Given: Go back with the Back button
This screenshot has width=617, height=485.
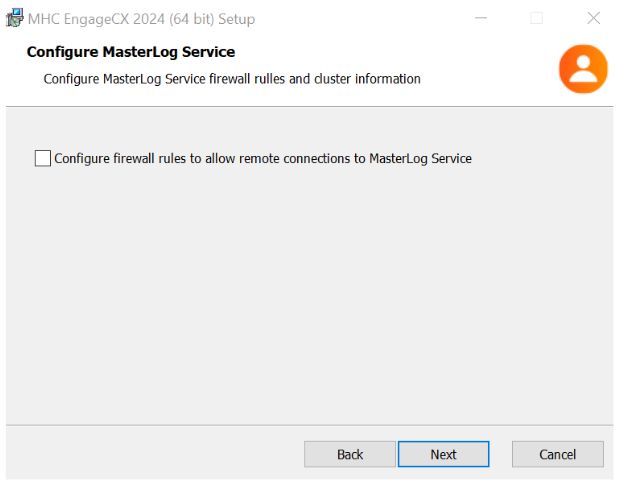Looking at the screenshot, I should [x=349, y=454].
